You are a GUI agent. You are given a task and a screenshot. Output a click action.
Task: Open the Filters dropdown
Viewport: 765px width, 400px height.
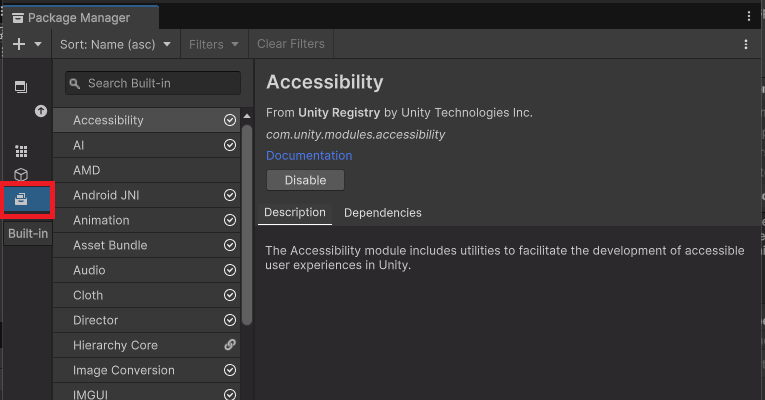[214, 44]
